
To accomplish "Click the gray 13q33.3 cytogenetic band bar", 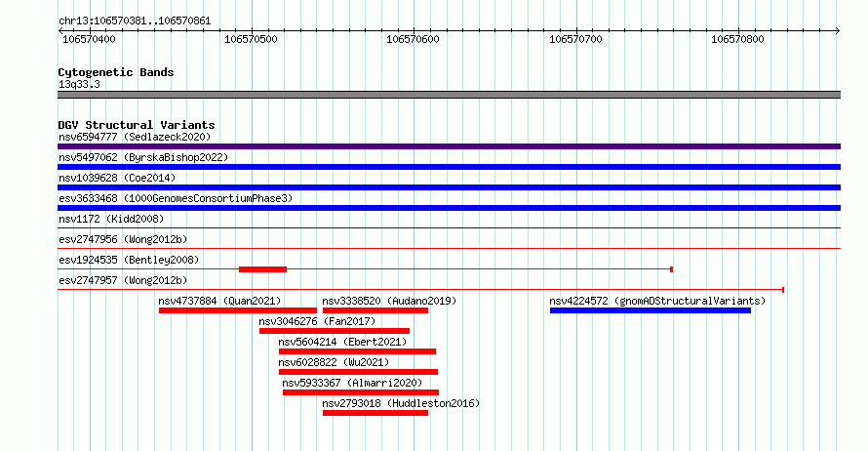I will click(x=449, y=96).
